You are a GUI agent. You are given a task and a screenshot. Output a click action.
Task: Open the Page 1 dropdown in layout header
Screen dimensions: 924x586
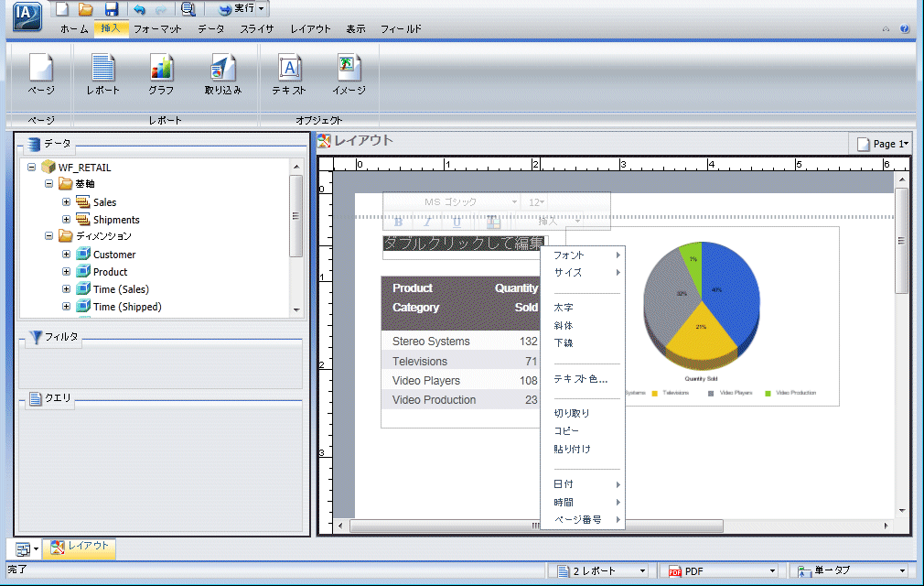882,144
